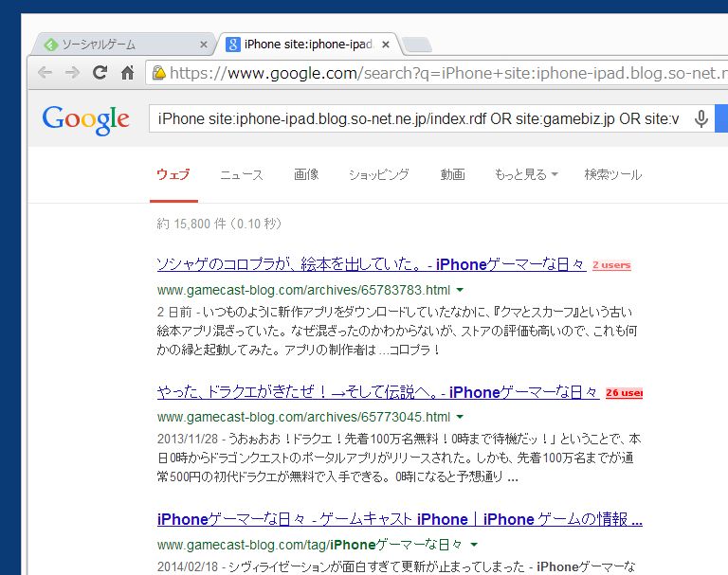Open result ソシャゲのコロプラが、絵本を出していた
The height and width of the screenshot is (575, 728).
click(x=372, y=264)
